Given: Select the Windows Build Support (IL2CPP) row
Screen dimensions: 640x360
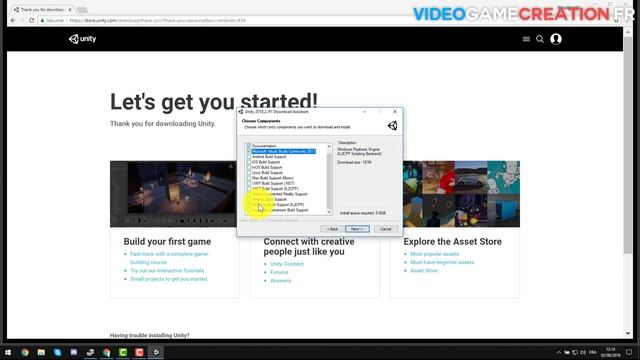Looking at the screenshot, I should click(x=278, y=204).
